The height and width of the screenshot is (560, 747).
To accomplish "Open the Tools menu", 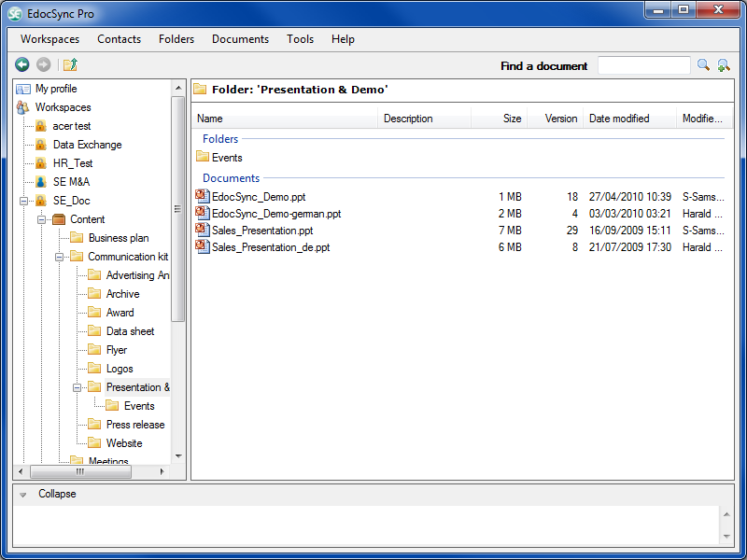I will tap(300, 39).
